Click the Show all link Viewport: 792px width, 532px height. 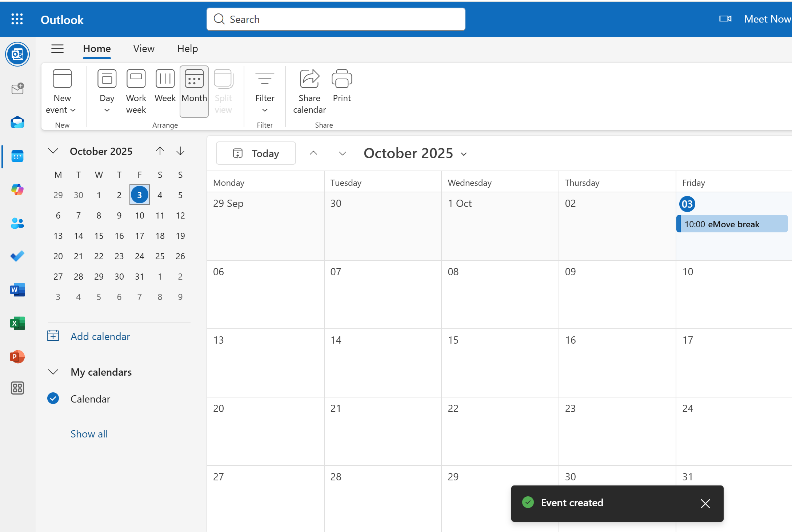pos(89,433)
